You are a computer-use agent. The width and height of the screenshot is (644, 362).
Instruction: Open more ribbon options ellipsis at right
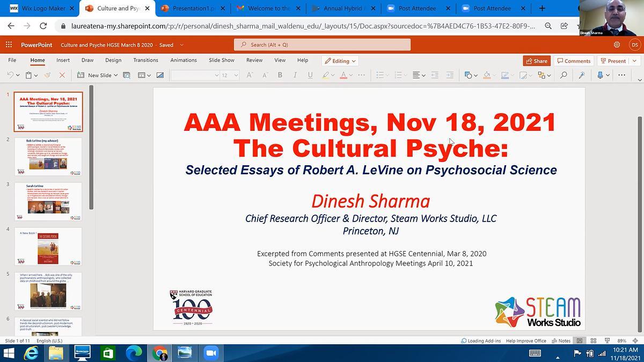(622, 76)
